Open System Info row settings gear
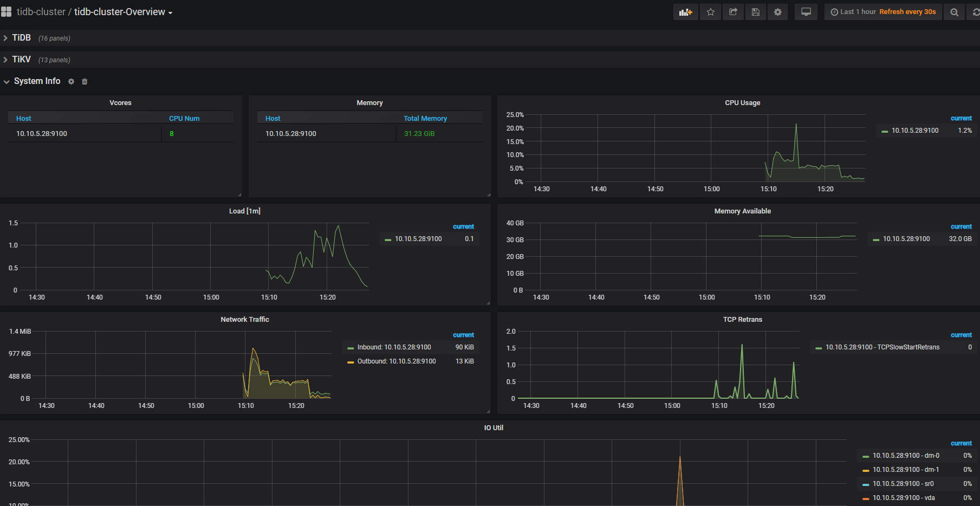The width and height of the screenshot is (980, 506). 71,81
